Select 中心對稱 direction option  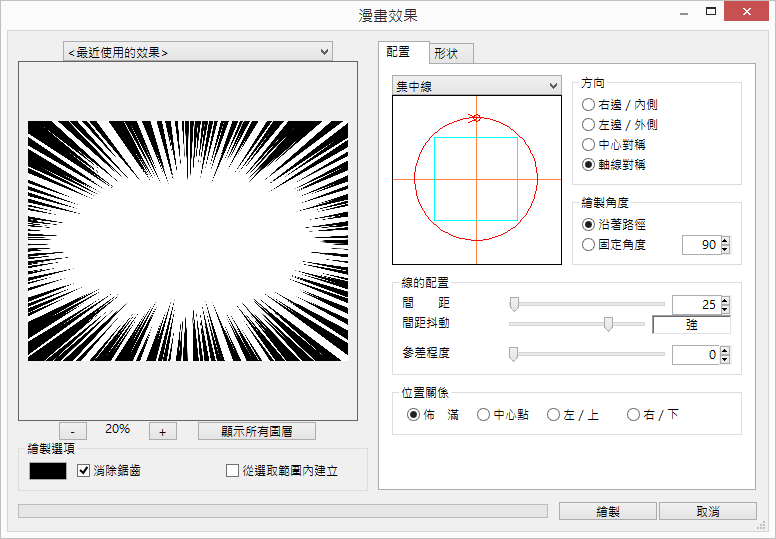614,145
